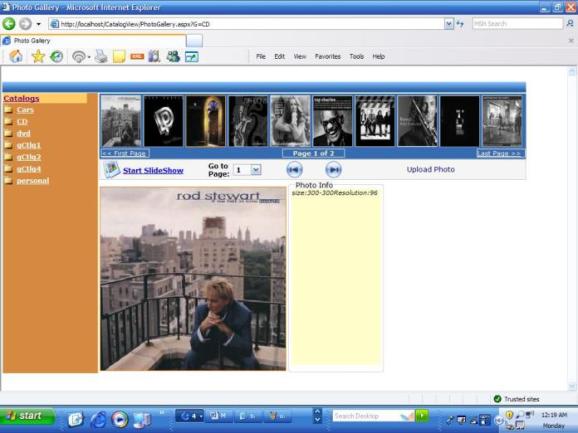The height and width of the screenshot is (433, 578).
Task: Click the History green clock icon
Action: pos(56,56)
